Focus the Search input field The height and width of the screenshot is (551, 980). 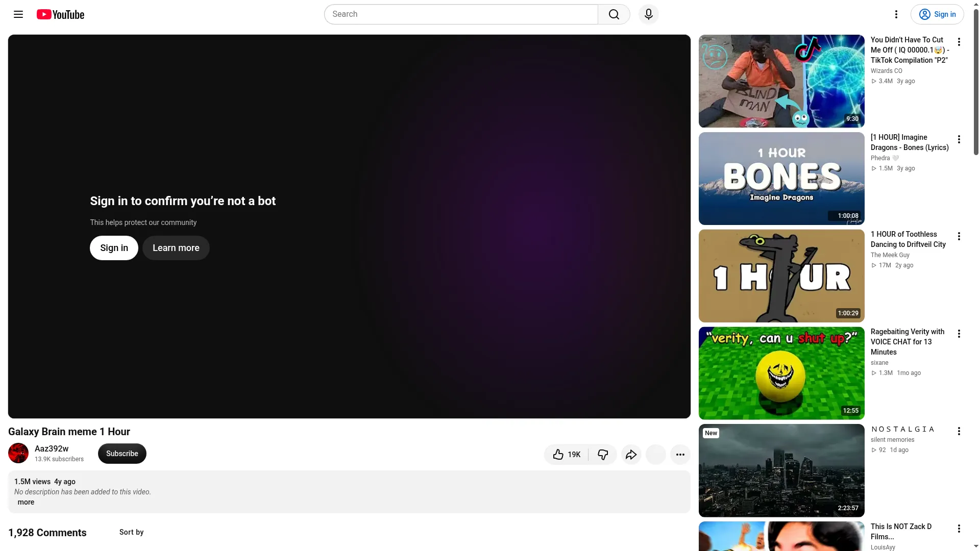click(461, 14)
